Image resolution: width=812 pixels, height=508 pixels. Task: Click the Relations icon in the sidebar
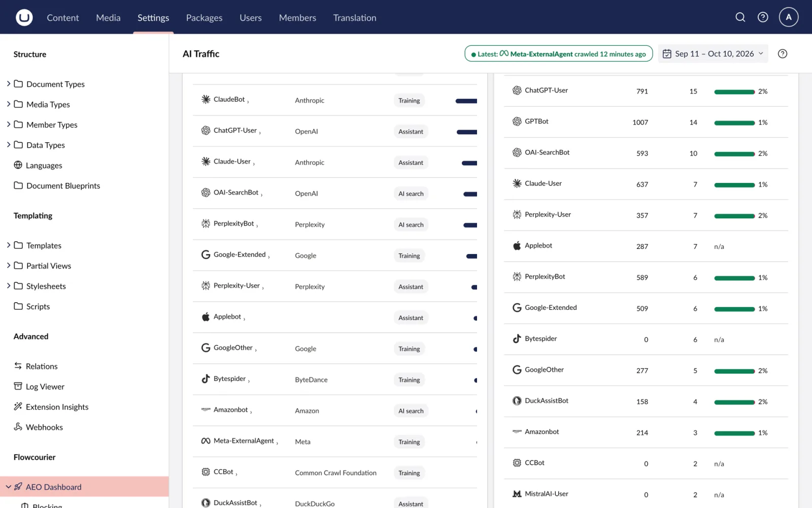pyautogui.click(x=18, y=366)
